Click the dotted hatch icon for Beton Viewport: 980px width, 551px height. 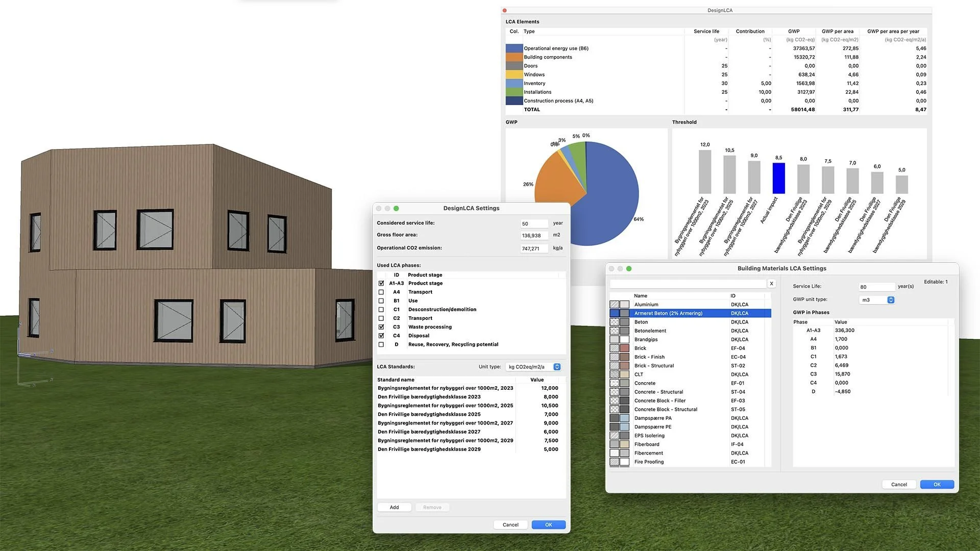pyautogui.click(x=614, y=322)
